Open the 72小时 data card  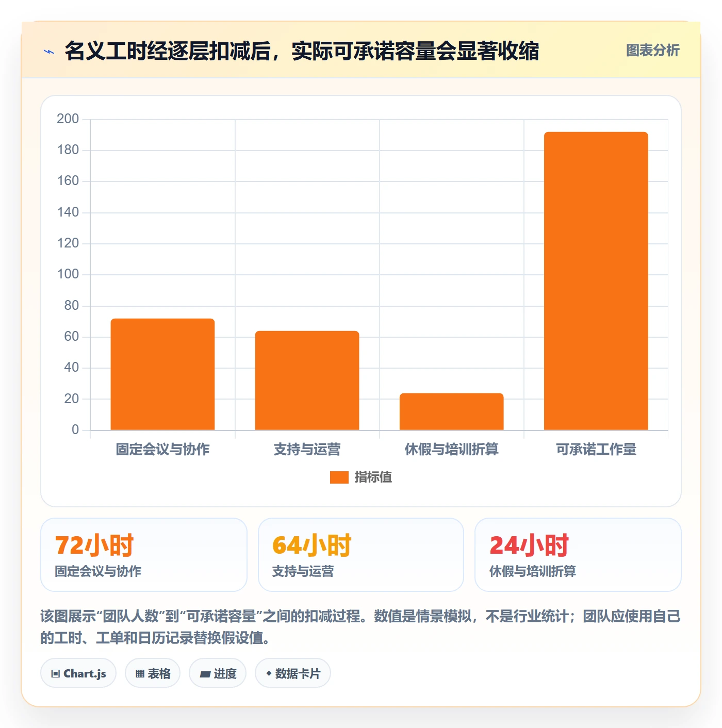144,555
